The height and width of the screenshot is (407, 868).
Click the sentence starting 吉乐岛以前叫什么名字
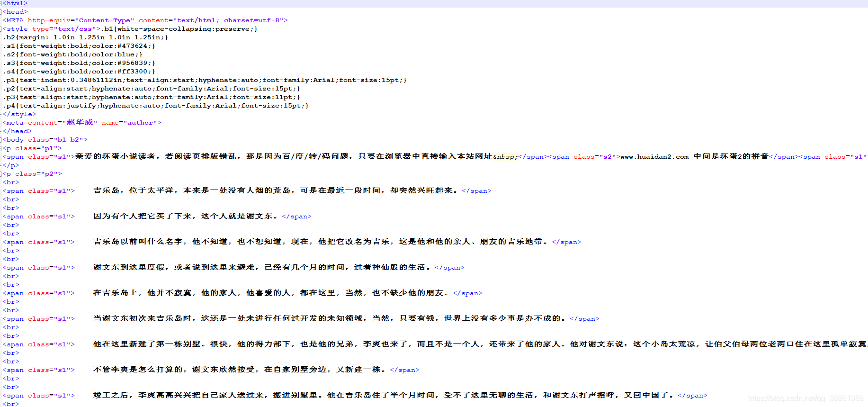321,242
